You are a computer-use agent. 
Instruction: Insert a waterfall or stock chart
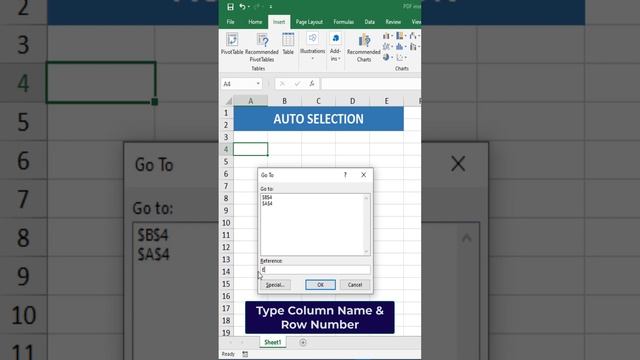(x=414, y=36)
